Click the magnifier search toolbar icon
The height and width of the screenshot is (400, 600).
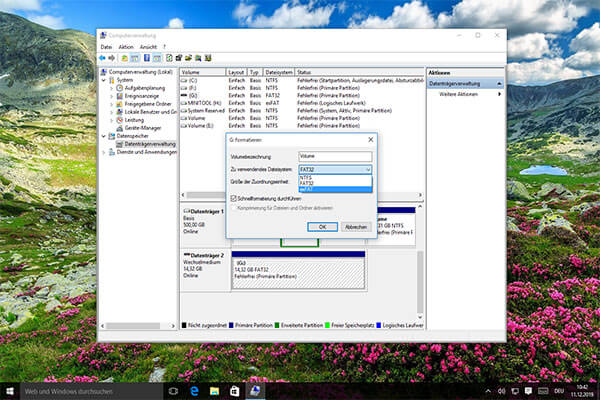tap(198, 58)
